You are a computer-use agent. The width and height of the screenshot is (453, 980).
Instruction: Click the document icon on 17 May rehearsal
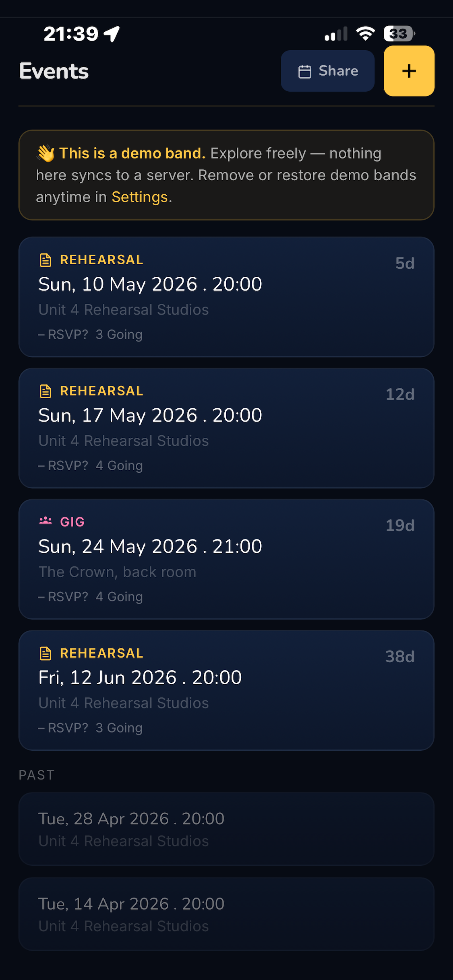[46, 391]
